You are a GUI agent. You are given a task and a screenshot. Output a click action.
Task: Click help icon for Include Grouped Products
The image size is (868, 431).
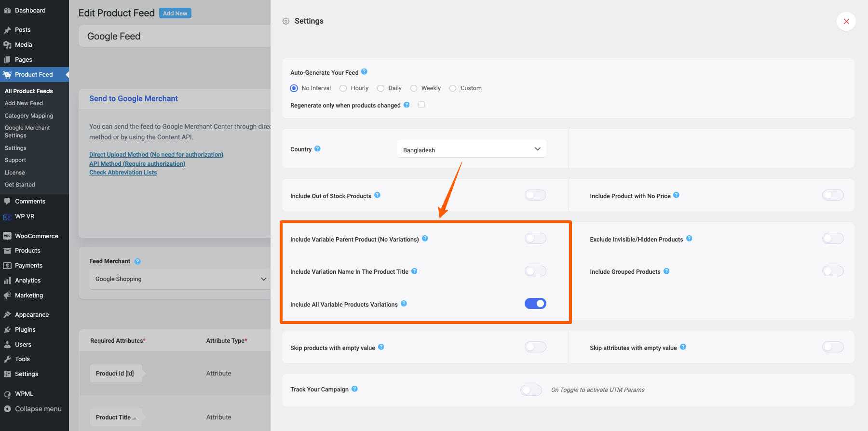tap(666, 271)
